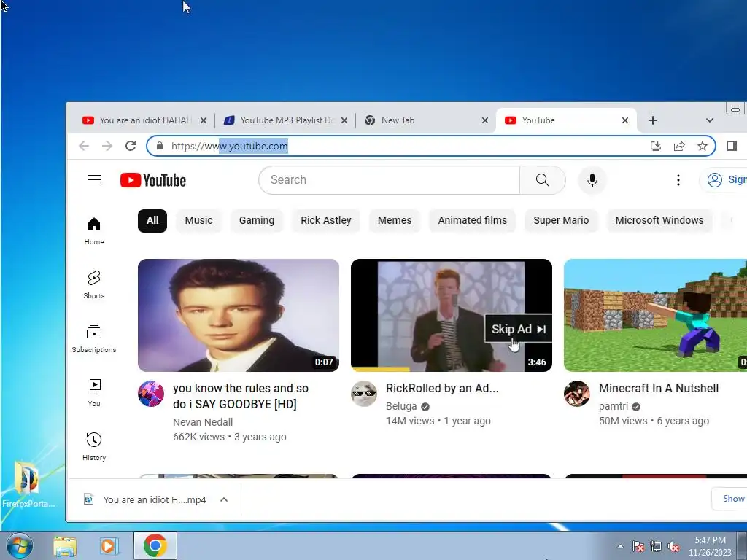Launch Windows Media Player from taskbar

(x=109, y=546)
